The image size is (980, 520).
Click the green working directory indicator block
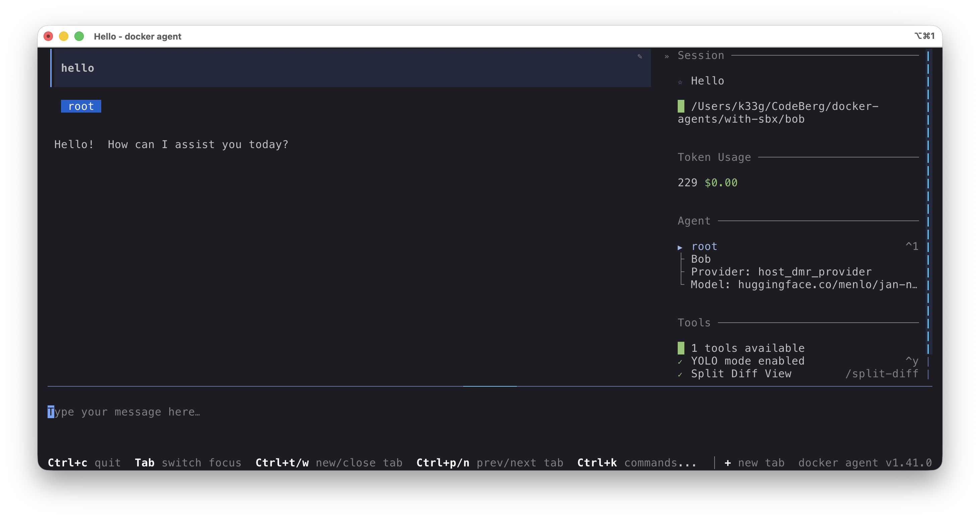pos(681,106)
